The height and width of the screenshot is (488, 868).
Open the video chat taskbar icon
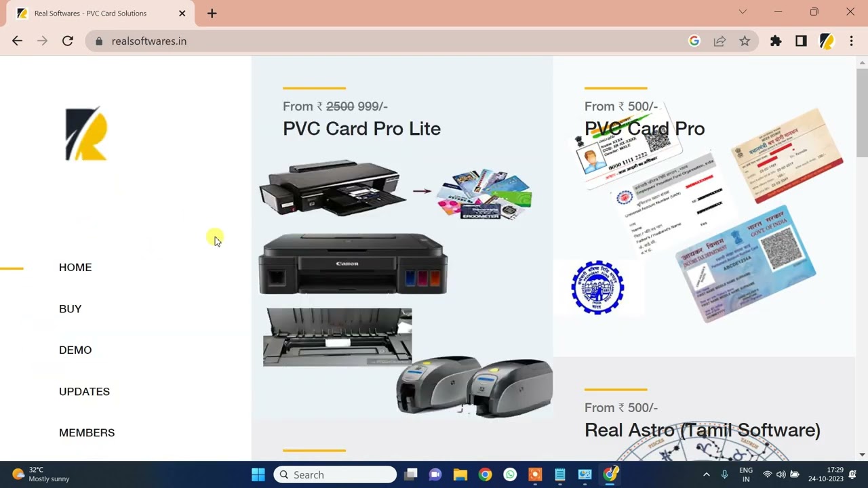435,474
